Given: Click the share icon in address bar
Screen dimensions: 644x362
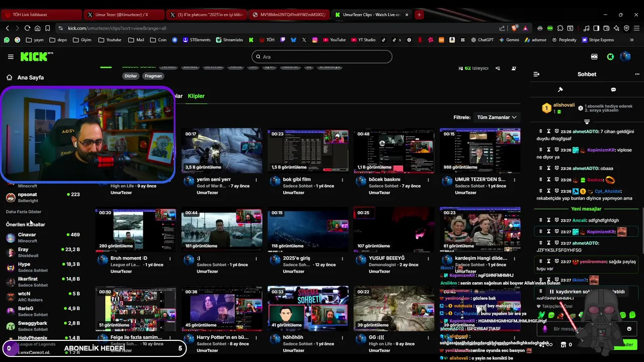Looking at the screenshot, I should coord(502,28).
